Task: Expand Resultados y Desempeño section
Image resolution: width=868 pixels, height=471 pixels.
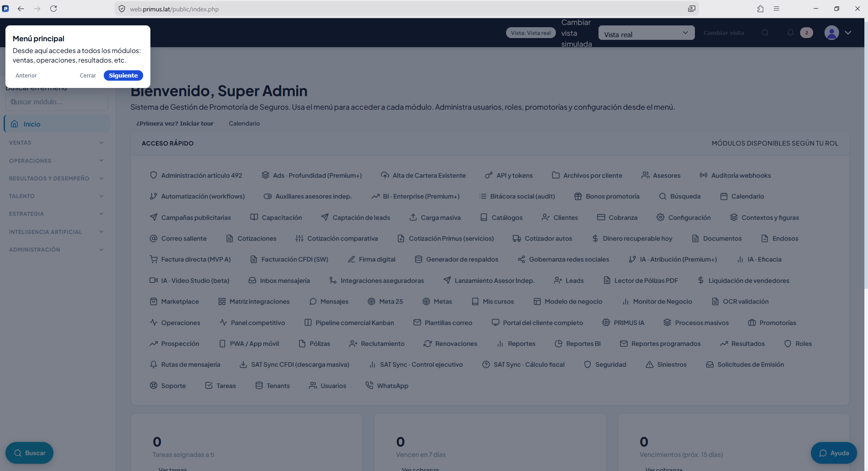Action: tap(57, 178)
